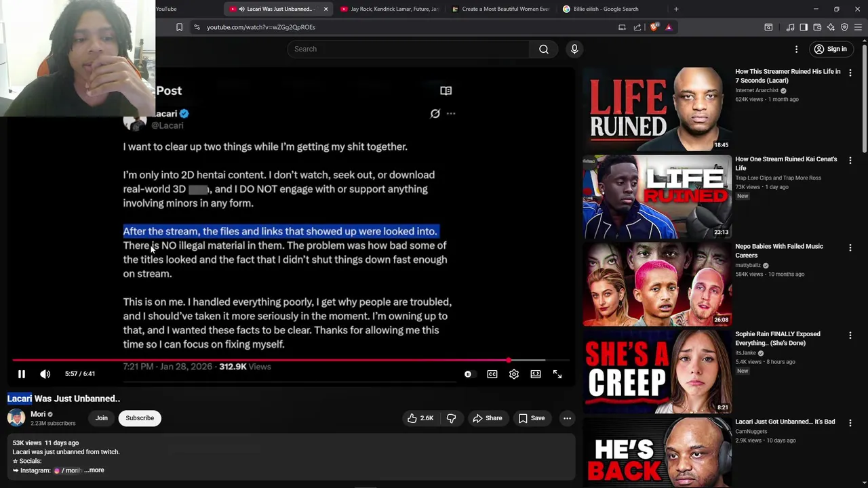Open Brave Leo AI sparkle icon

pos(831,27)
